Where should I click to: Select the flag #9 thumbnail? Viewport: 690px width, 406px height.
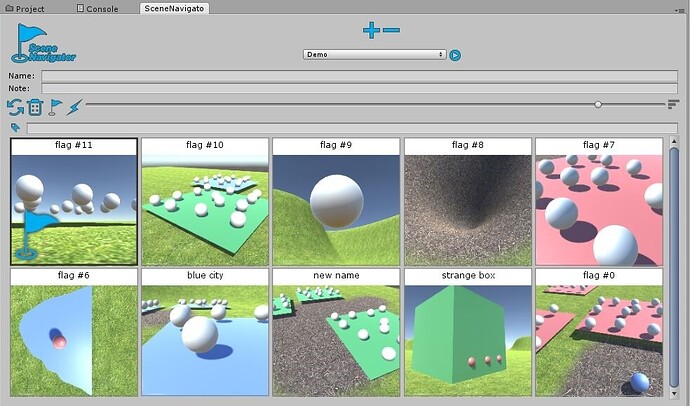336,202
